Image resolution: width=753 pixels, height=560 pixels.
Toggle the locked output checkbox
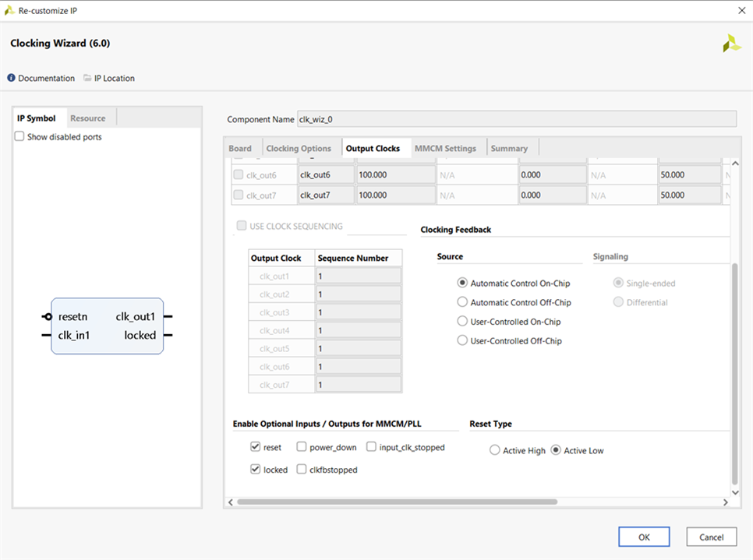tap(255, 470)
